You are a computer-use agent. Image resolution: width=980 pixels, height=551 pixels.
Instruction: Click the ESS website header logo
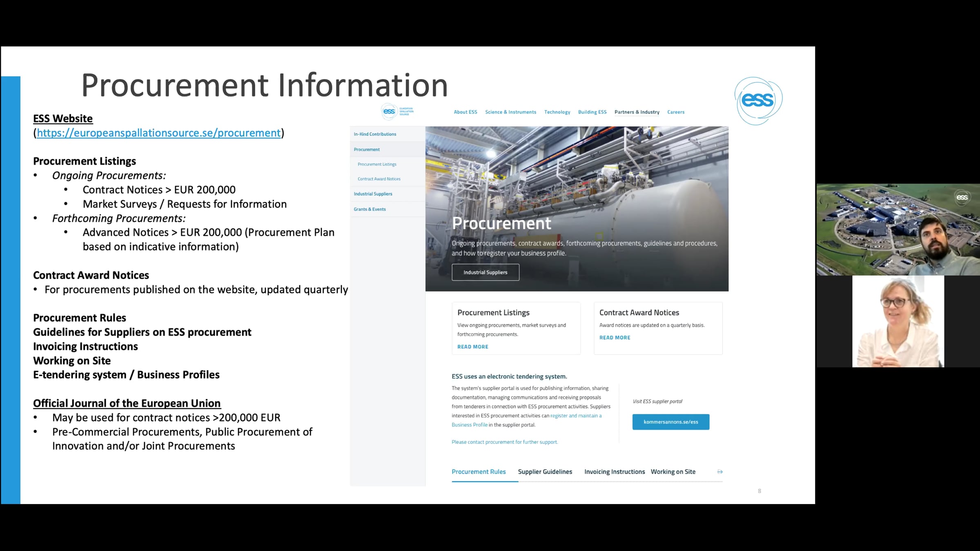[398, 111]
